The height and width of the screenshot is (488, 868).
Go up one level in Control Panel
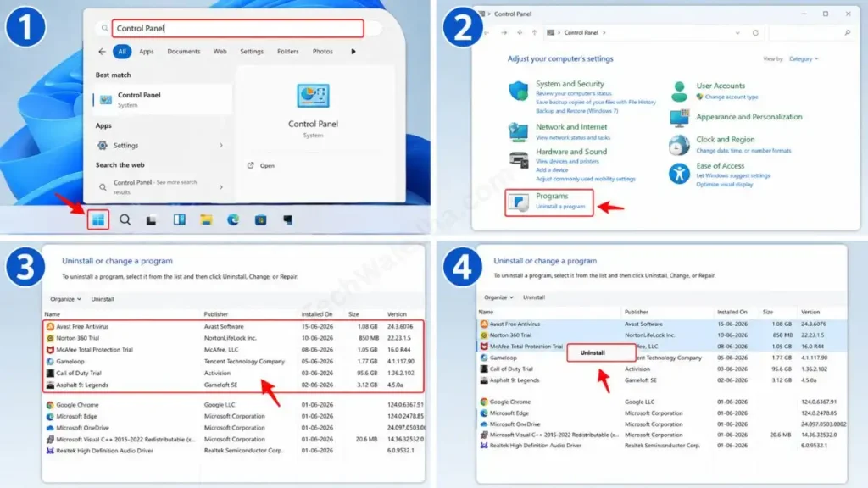tap(534, 33)
